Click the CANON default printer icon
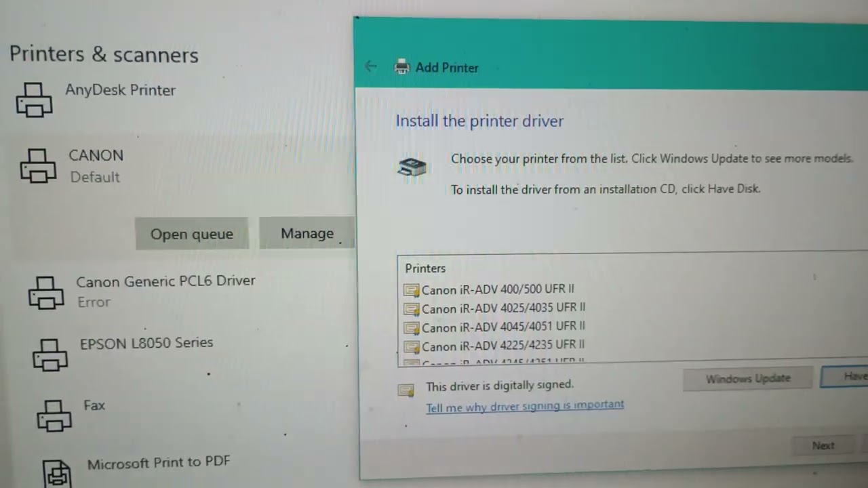This screenshot has height=488, width=868. pyautogui.click(x=38, y=166)
